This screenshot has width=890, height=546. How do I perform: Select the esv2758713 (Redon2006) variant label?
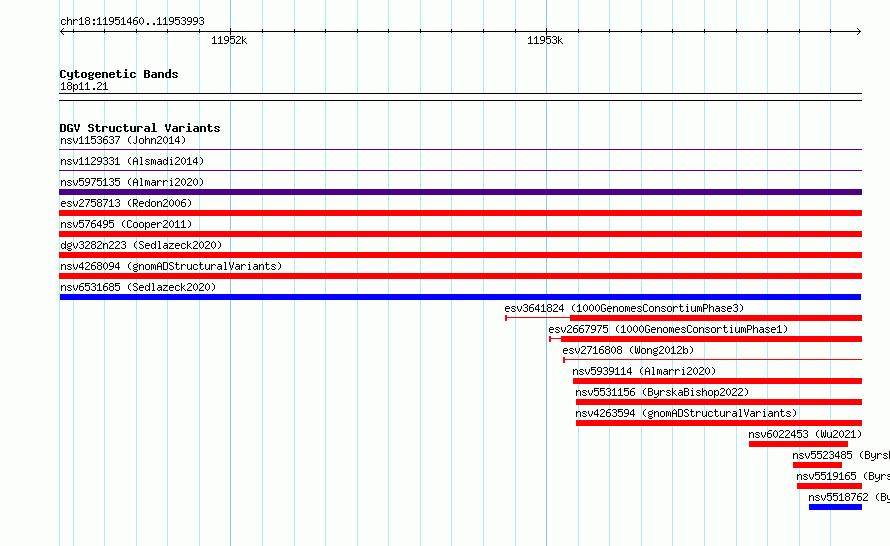coord(126,203)
